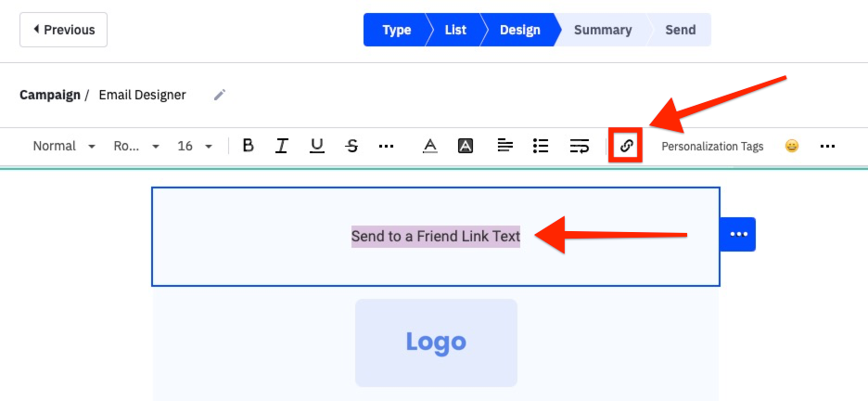Toggle italic text formatting

coord(282,146)
